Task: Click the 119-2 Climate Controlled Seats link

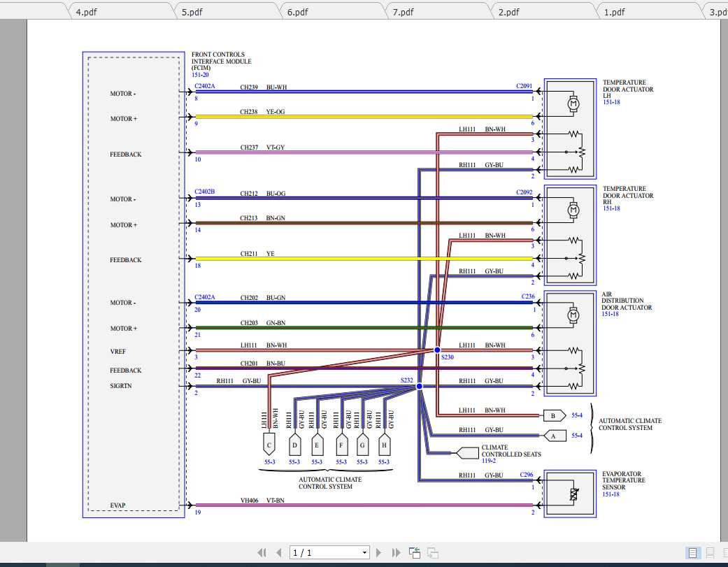Action: 489,461
